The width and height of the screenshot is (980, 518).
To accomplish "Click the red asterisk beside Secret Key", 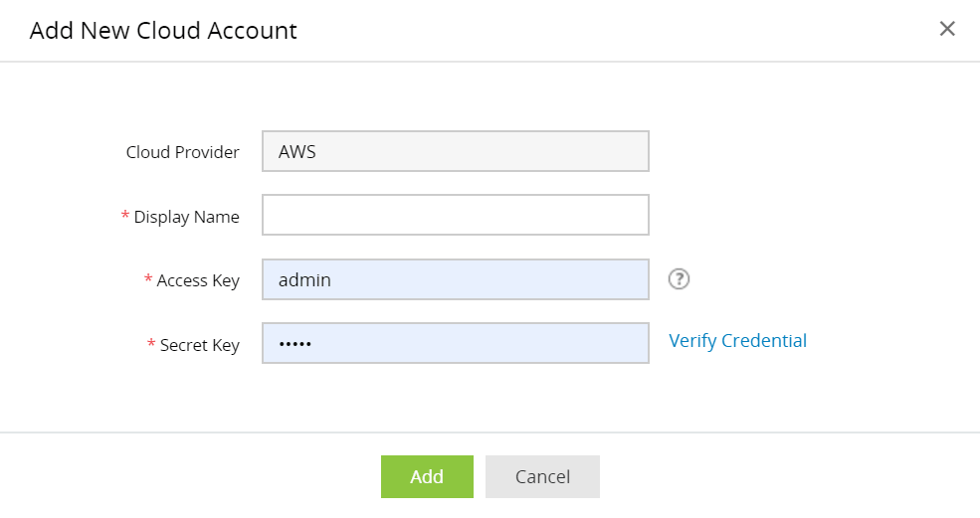I will (151, 344).
